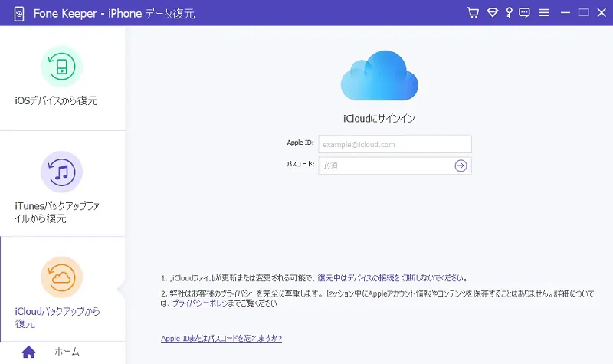Open the shopping cart purchase icon
Image resolution: width=613 pixels, height=364 pixels.
tap(473, 13)
